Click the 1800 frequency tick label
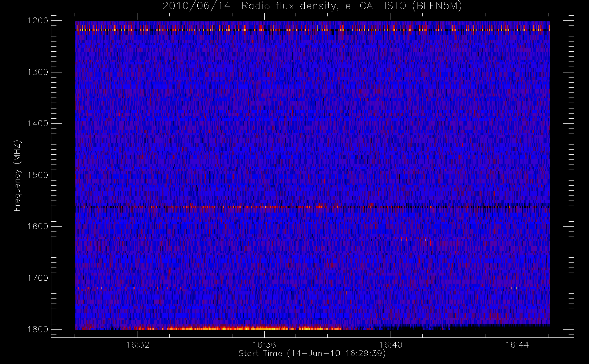Viewport: 589px width, 364px height. point(38,329)
